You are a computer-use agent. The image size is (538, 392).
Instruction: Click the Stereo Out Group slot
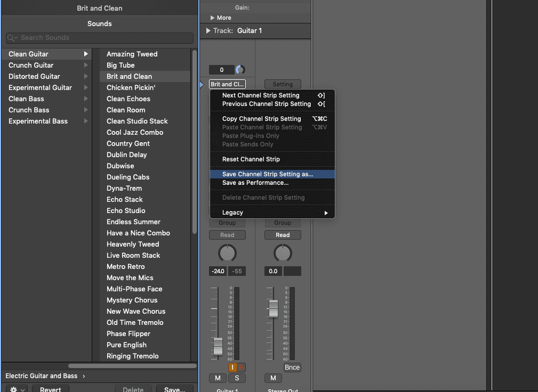coord(283,223)
